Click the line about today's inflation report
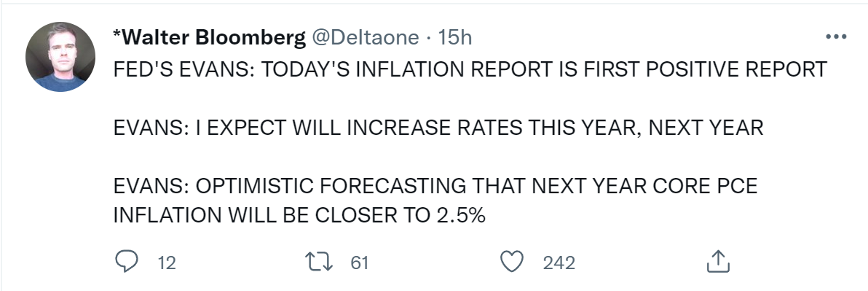The image size is (868, 291). [470, 69]
